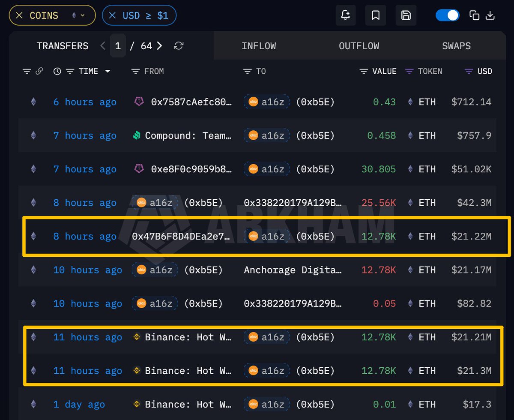The height and width of the screenshot is (420, 514).
Task: Click the copy icon
Action: (x=474, y=15)
